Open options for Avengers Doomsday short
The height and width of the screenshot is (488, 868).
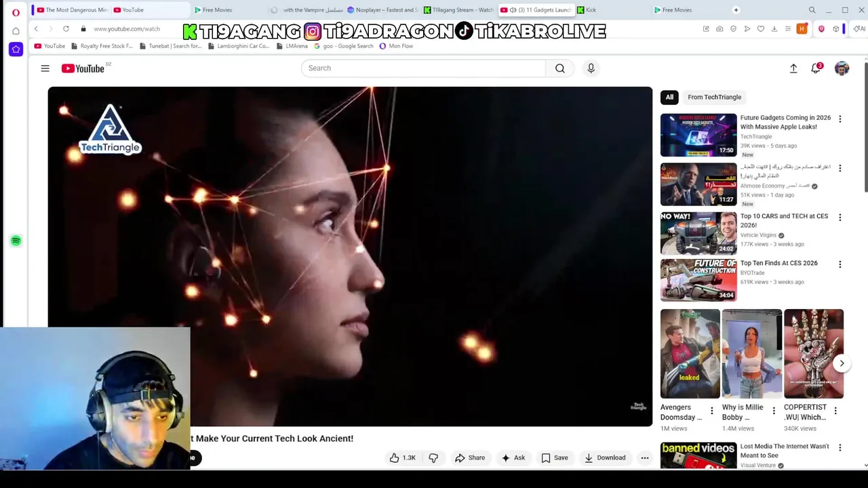tap(711, 411)
